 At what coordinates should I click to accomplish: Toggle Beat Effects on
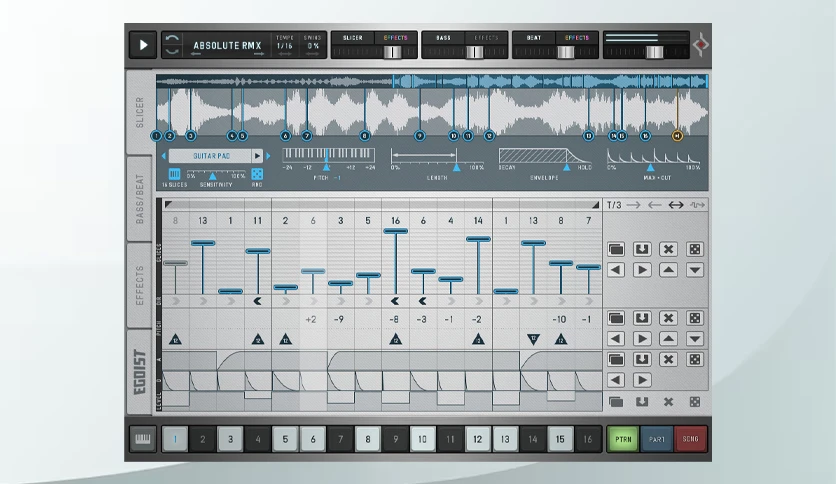click(577, 38)
